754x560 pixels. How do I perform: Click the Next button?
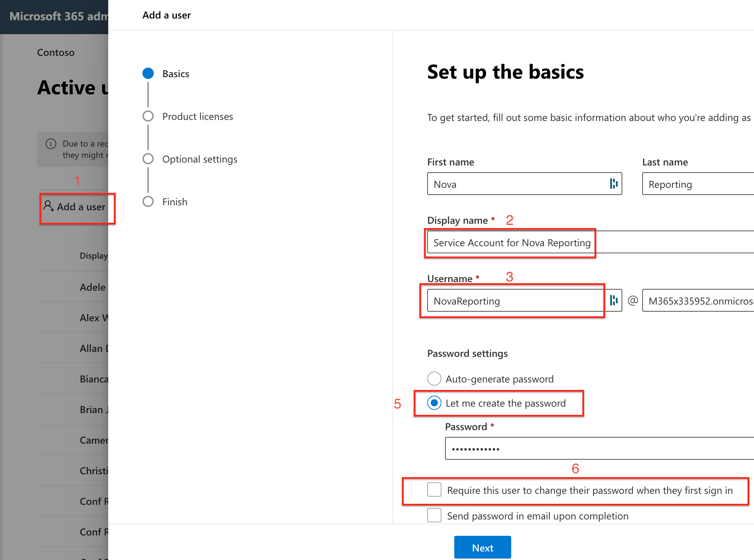[482, 548]
